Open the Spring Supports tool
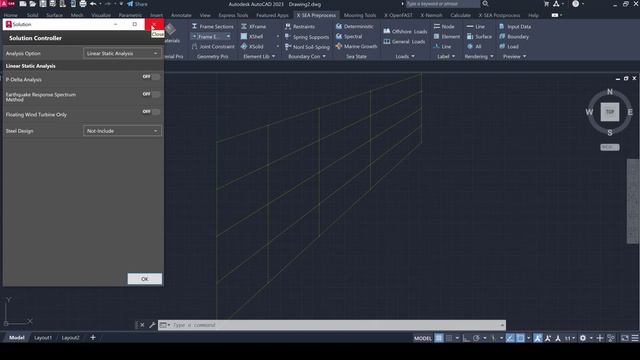Image resolution: width=640 pixels, height=360 pixels. pos(307,37)
